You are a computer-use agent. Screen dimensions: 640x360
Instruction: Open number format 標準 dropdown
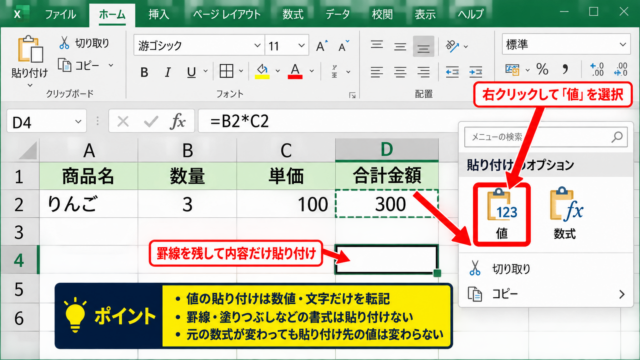(622, 44)
